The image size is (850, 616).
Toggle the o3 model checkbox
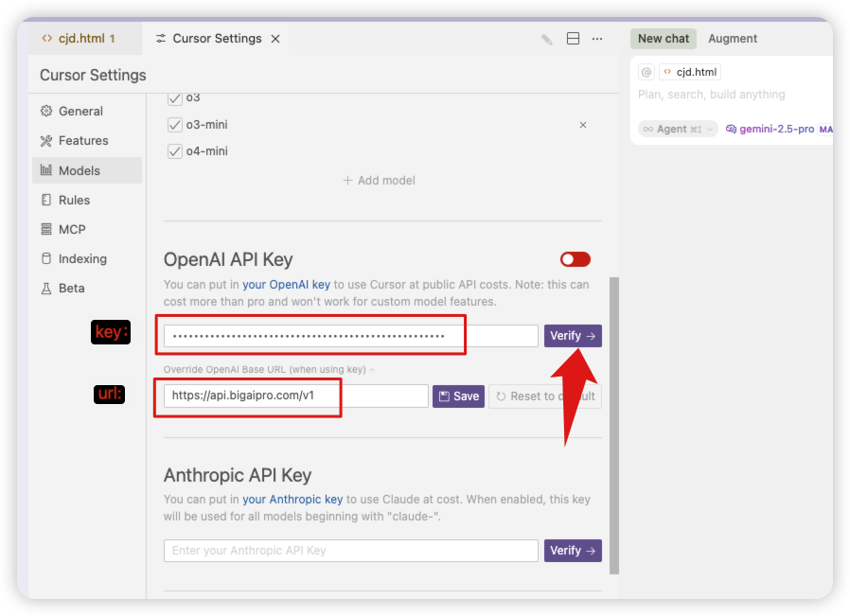[174, 98]
